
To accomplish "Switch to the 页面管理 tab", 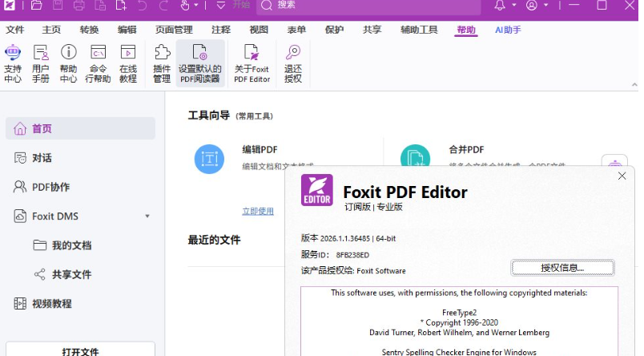I will 174,30.
